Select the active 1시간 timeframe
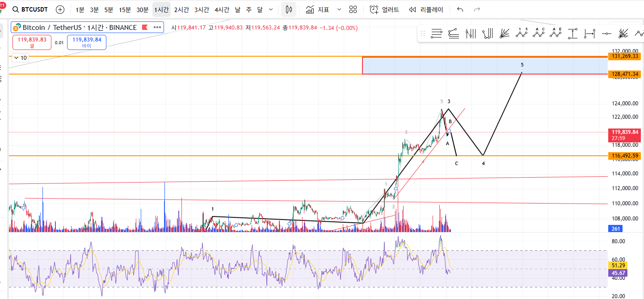The width and height of the screenshot is (644, 299). 161,9
